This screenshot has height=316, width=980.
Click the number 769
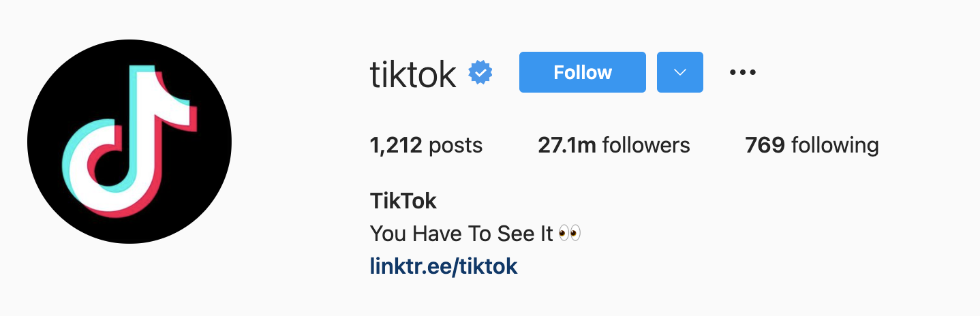(x=765, y=145)
